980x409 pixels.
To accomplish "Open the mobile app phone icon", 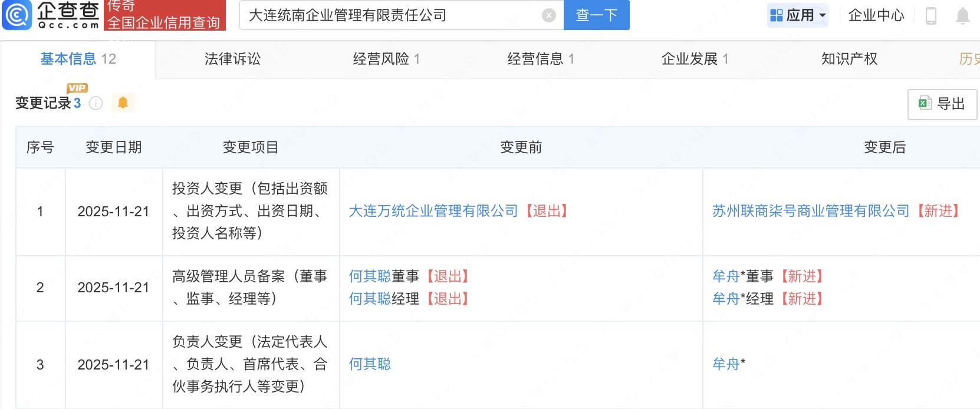I will tap(931, 16).
